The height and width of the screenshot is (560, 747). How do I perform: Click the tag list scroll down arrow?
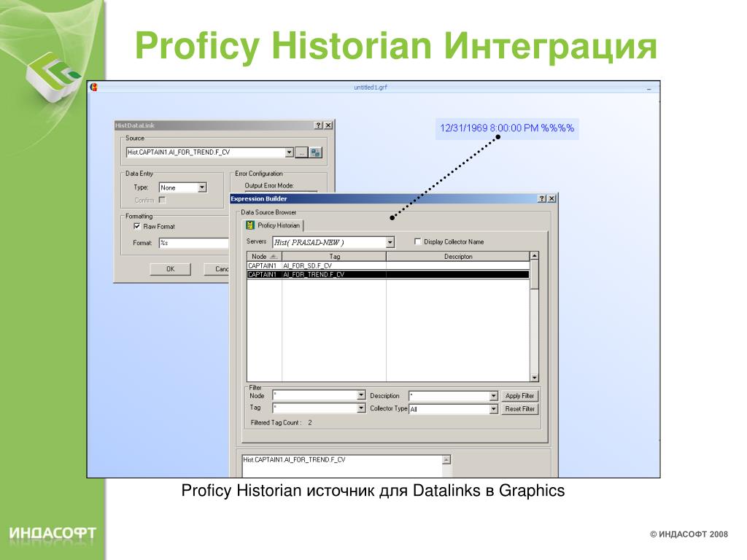pos(535,378)
